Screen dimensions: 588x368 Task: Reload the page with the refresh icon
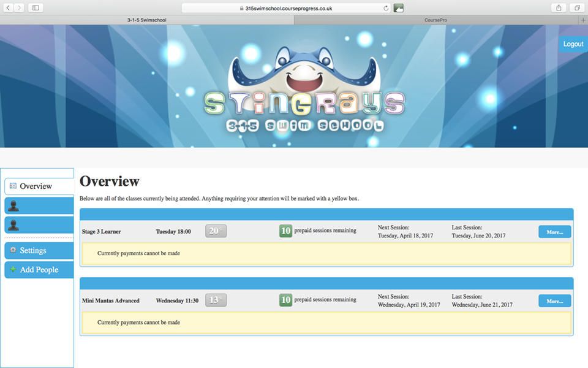(386, 8)
